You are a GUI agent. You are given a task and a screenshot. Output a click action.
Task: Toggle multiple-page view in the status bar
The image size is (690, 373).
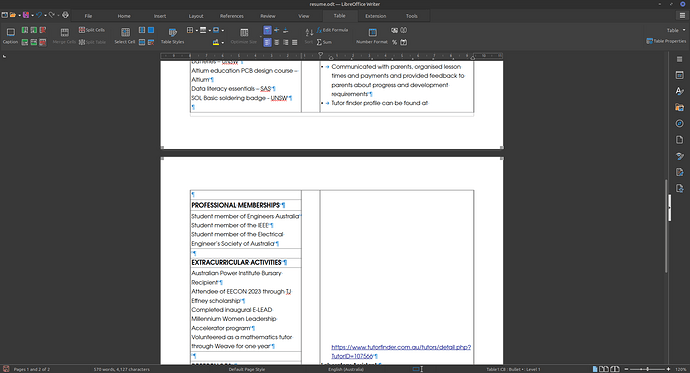(x=604, y=369)
